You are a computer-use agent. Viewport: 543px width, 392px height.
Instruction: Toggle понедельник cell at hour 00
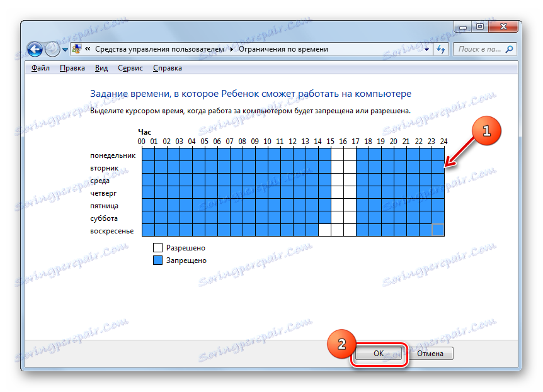(x=148, y=154)
